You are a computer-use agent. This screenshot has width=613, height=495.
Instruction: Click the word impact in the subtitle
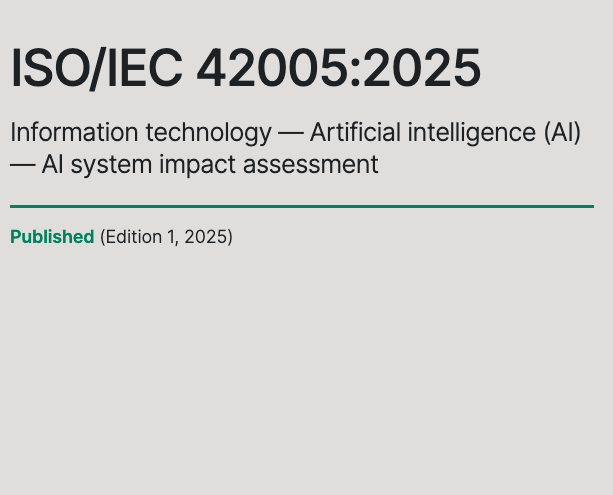[x=197, y=165]
